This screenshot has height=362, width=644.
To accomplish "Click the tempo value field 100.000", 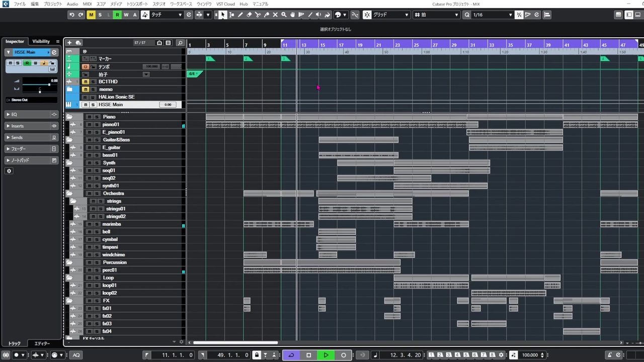I will 530,355.
